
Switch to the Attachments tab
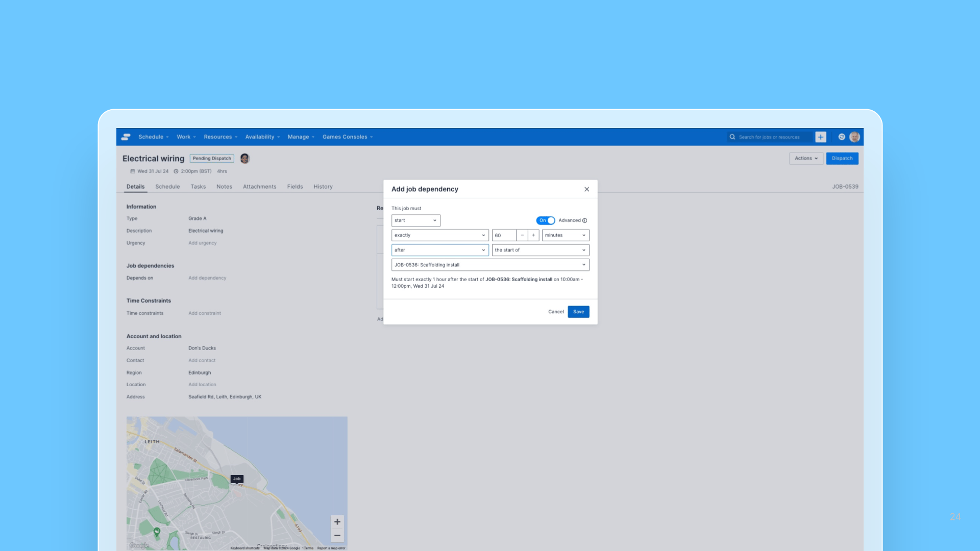259,187
